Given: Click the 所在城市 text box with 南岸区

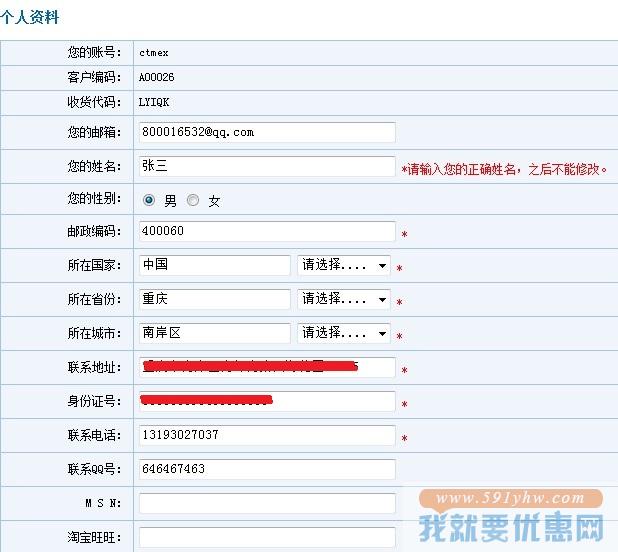Looking at the screenshot, I should [x=214, y=333].
